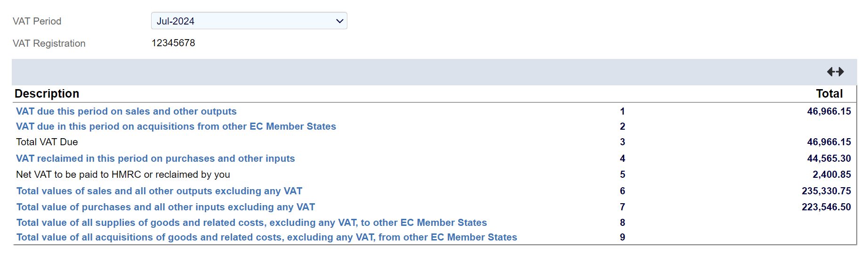Click the Description column header

47,93
